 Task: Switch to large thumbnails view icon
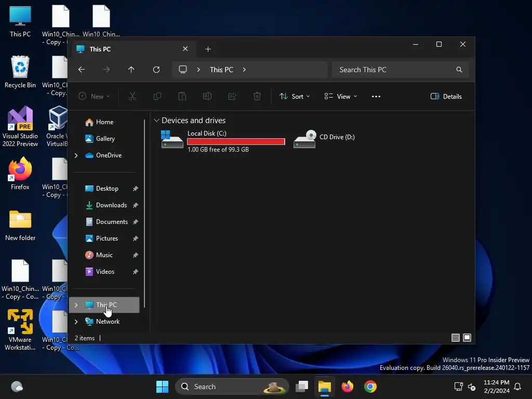pyautogui.click(x=467, y=338)
